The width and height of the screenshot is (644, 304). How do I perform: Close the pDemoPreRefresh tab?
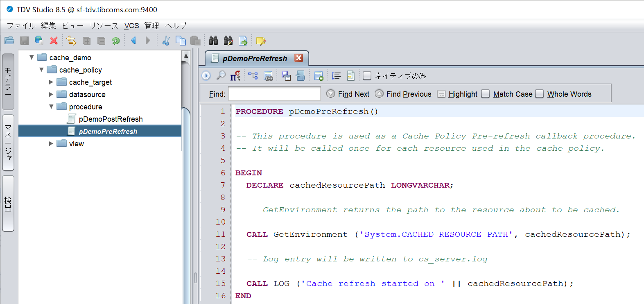point(299,58)
